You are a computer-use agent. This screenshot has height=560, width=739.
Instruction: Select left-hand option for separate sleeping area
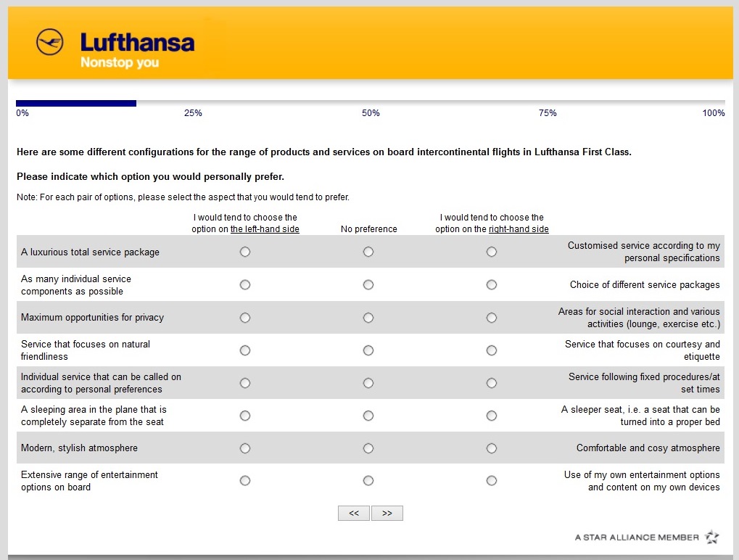(245, 416)
